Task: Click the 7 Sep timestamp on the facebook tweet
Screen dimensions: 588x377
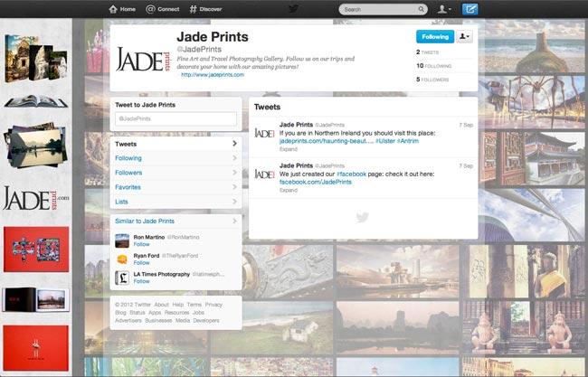Action: pyautogui.click(x=466, y=165)
